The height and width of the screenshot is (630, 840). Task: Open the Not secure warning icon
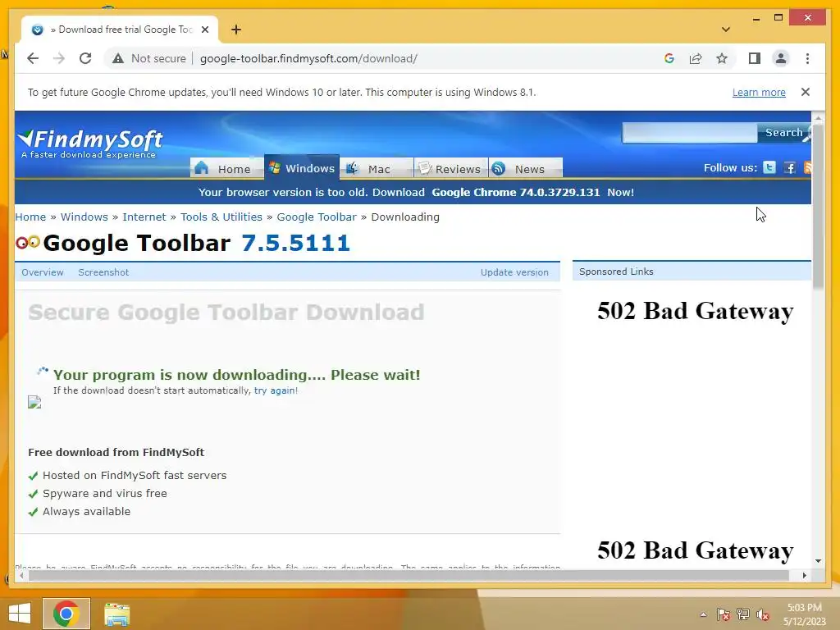(118, 58)
